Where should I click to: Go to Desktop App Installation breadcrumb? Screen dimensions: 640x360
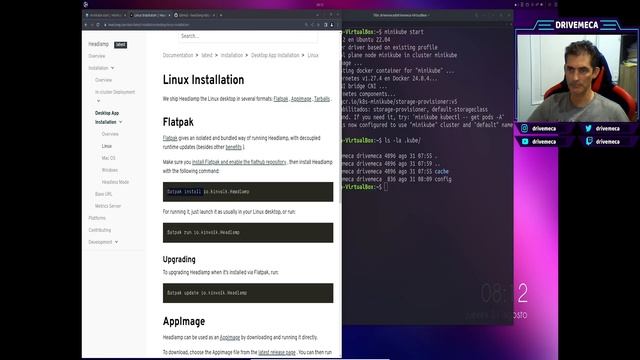pos(275,55)
